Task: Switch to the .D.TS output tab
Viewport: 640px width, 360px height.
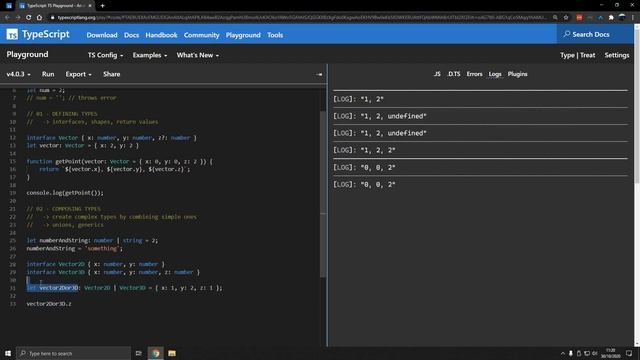Action: click(453, 74)
